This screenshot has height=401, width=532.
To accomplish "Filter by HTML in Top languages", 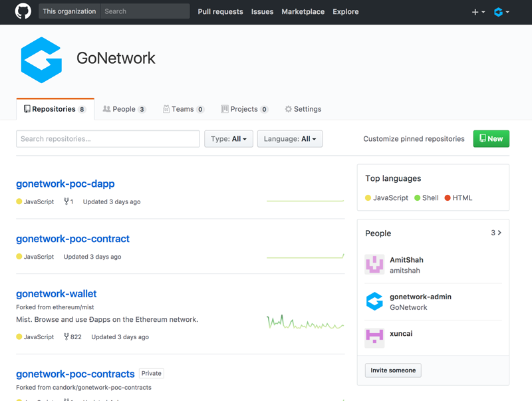I will [x=458, y=198].
